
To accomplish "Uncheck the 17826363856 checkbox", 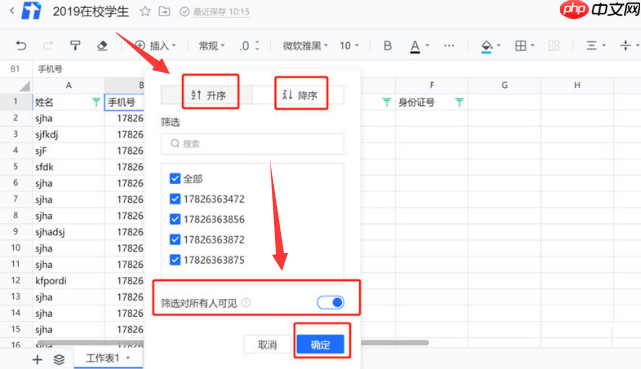I will click(x=175, y=219).
